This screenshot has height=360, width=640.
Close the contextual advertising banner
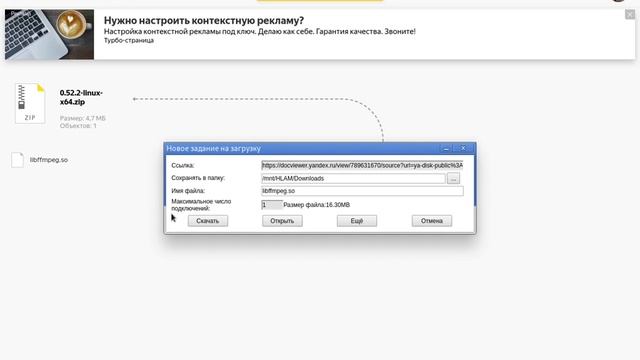630,14
